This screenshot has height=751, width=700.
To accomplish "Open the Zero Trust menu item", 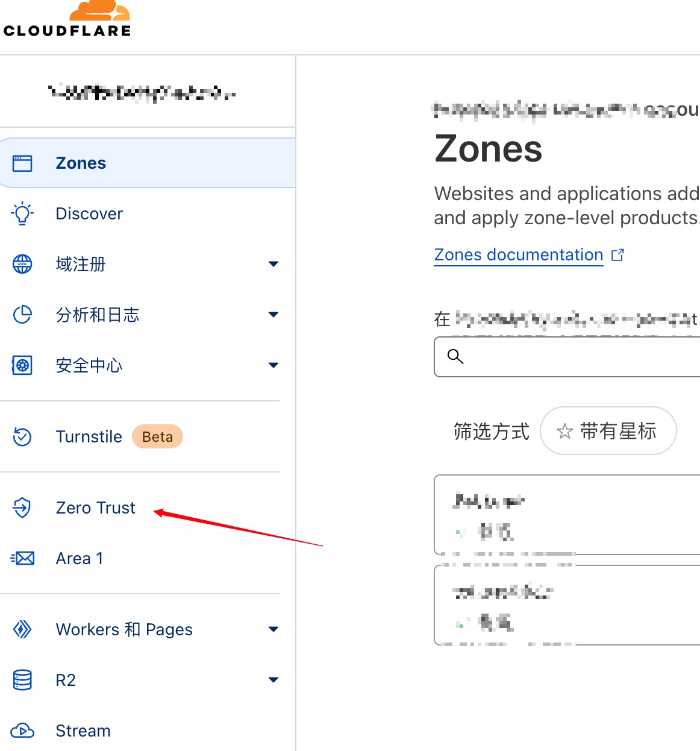I will point(95,507).
